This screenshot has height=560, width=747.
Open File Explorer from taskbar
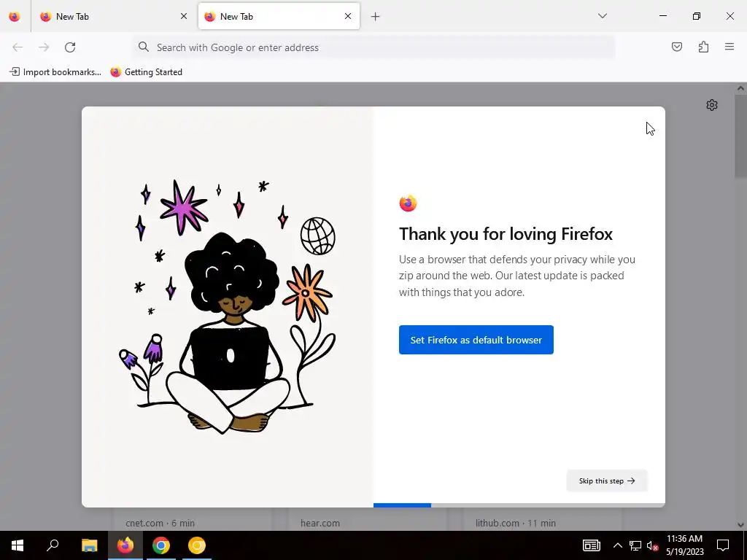(x=89, y=545)
